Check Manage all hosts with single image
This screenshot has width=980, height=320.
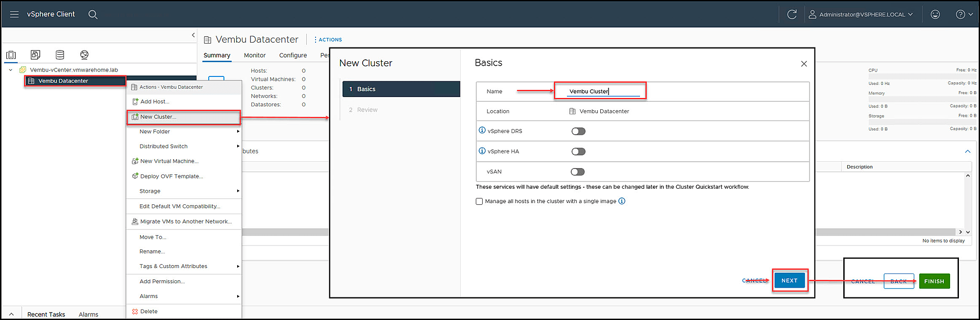pyautogui.click(x=479, y=201)
